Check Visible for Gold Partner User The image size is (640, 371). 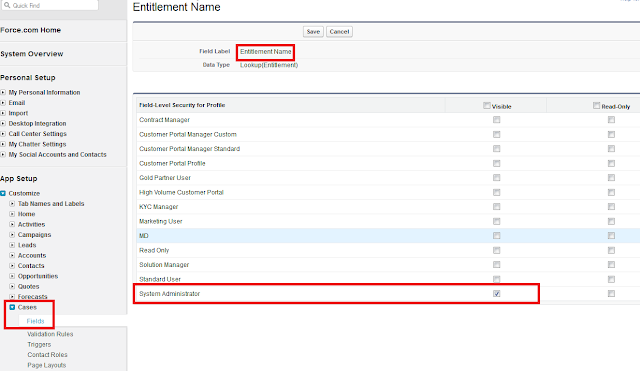click(x=496, y=178)
